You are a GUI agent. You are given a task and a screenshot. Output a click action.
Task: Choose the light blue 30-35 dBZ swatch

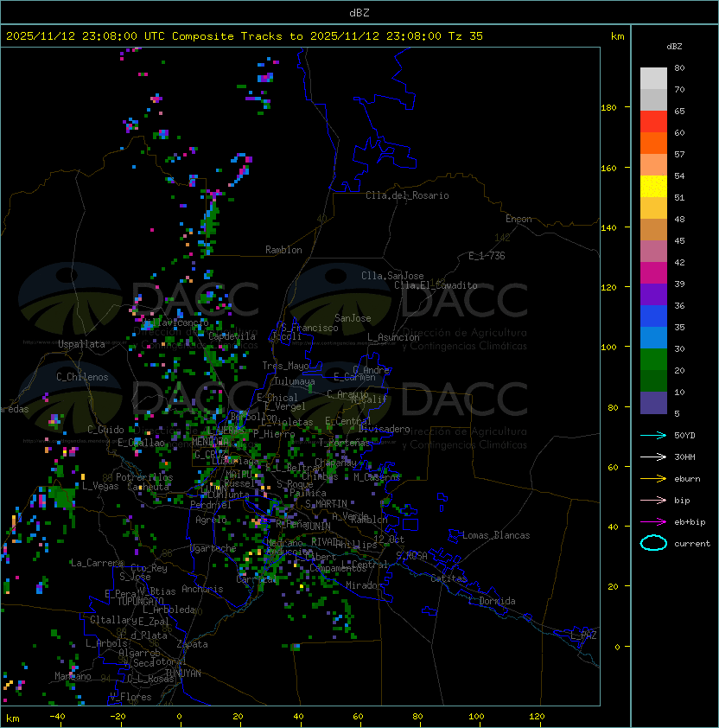(x=653, y=337)
